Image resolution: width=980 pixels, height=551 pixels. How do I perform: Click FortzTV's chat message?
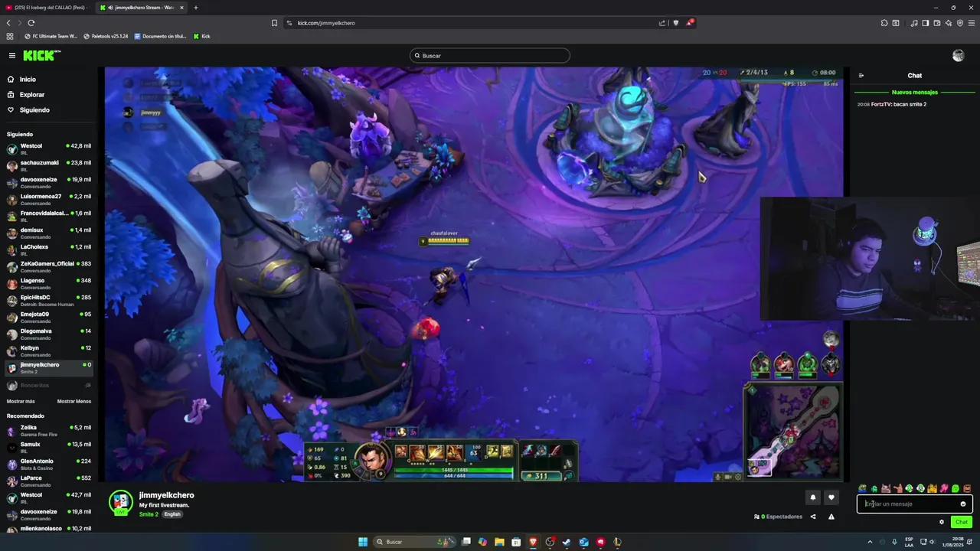point(892,104)
